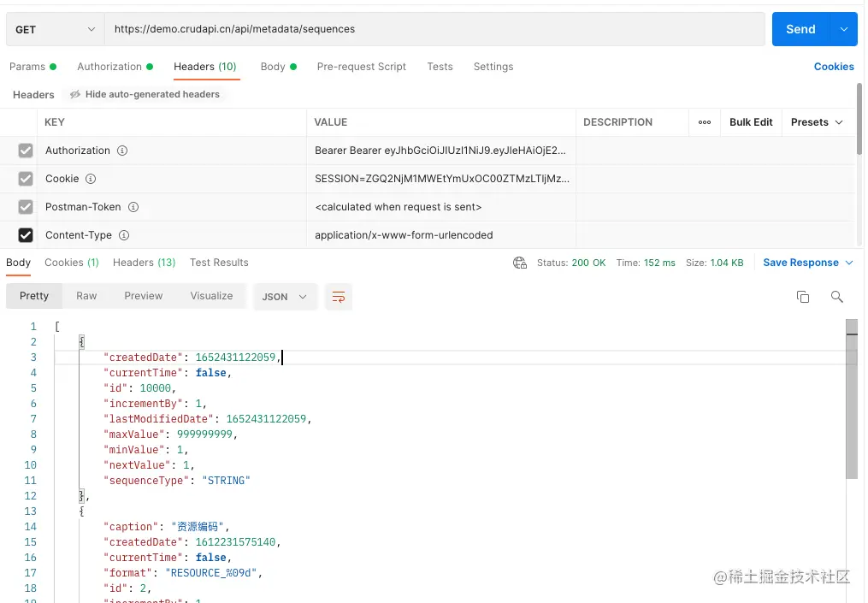Image resolution: width=868 pixels, height=603 pixels.
Task: Switch to the request Body tab
Action: point(279,67)
